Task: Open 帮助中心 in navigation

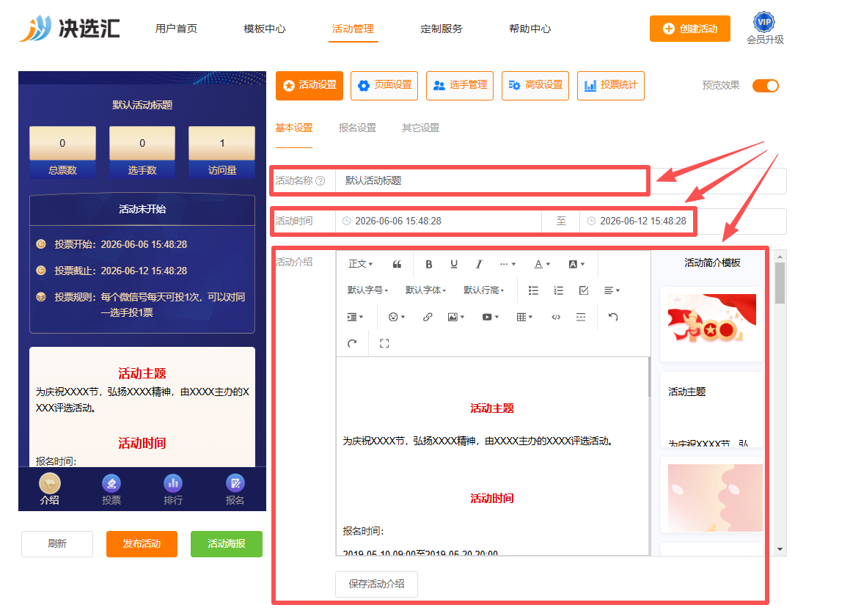Action: tap(530, 29)
